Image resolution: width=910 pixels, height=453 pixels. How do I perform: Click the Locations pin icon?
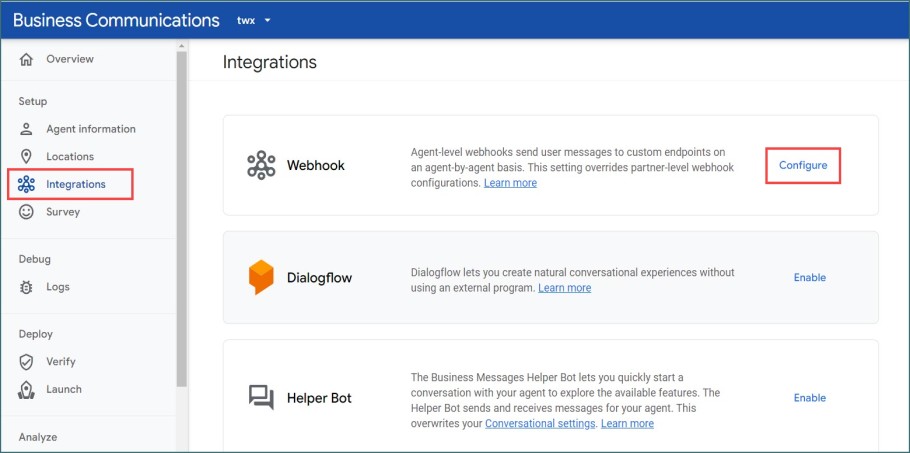[26, 157]
